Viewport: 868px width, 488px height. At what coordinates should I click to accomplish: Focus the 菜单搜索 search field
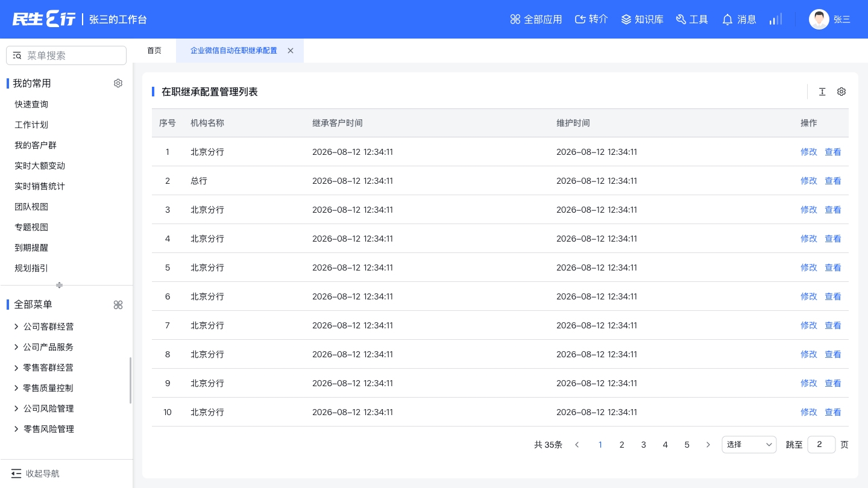tap(66, 55)
